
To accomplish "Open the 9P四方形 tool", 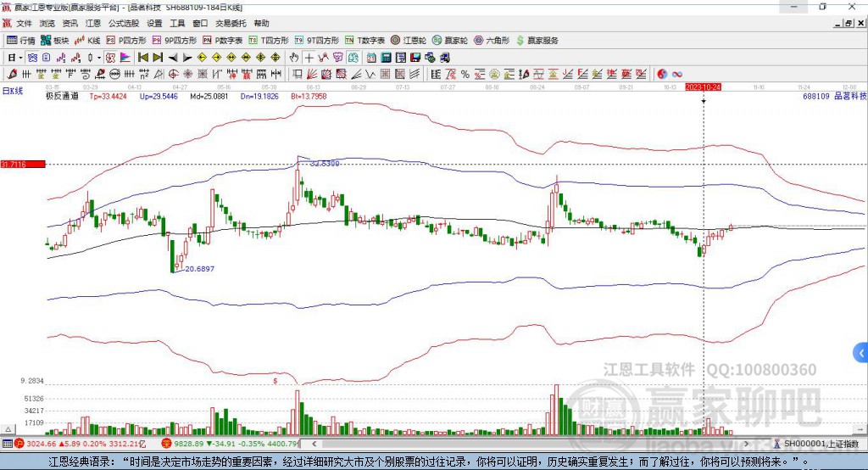I will 175,41.
